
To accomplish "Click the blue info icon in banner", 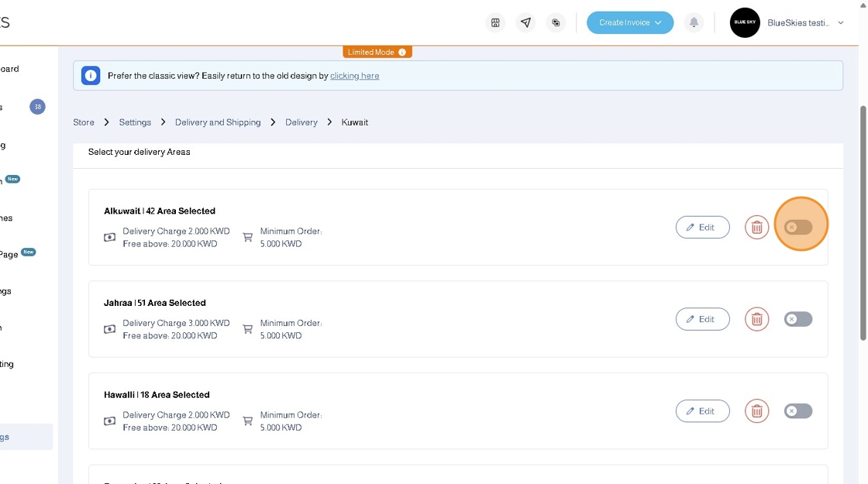I will click(91, 76).
